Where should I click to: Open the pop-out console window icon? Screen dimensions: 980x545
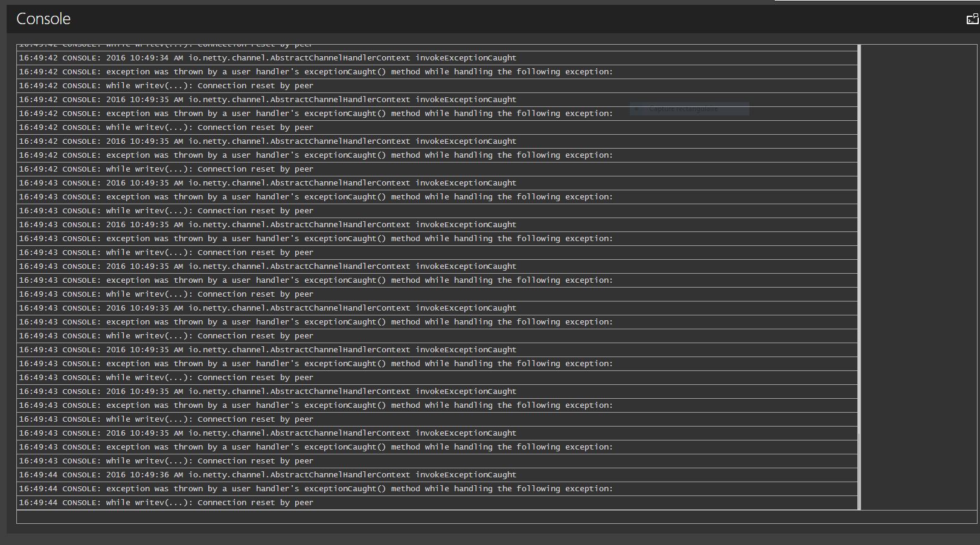(972, 19)
